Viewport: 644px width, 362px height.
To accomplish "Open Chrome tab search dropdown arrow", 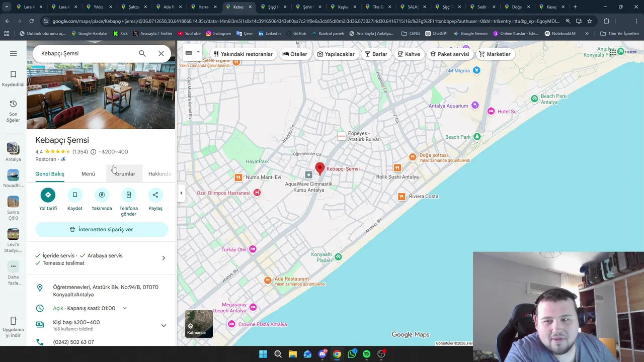I will pos(7,7).
